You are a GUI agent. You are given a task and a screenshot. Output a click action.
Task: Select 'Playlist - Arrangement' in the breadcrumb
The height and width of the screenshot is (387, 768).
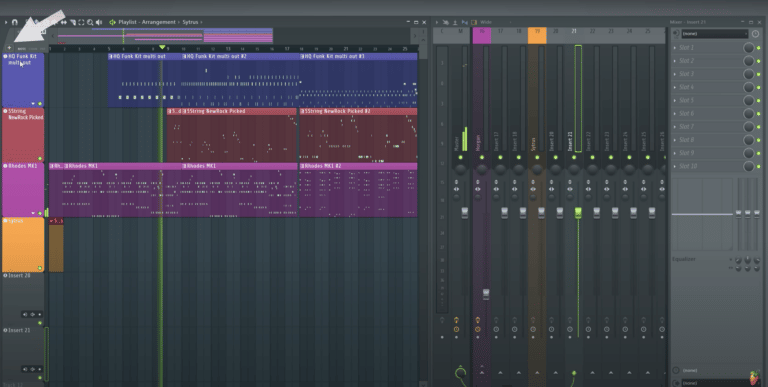[146, 22]
